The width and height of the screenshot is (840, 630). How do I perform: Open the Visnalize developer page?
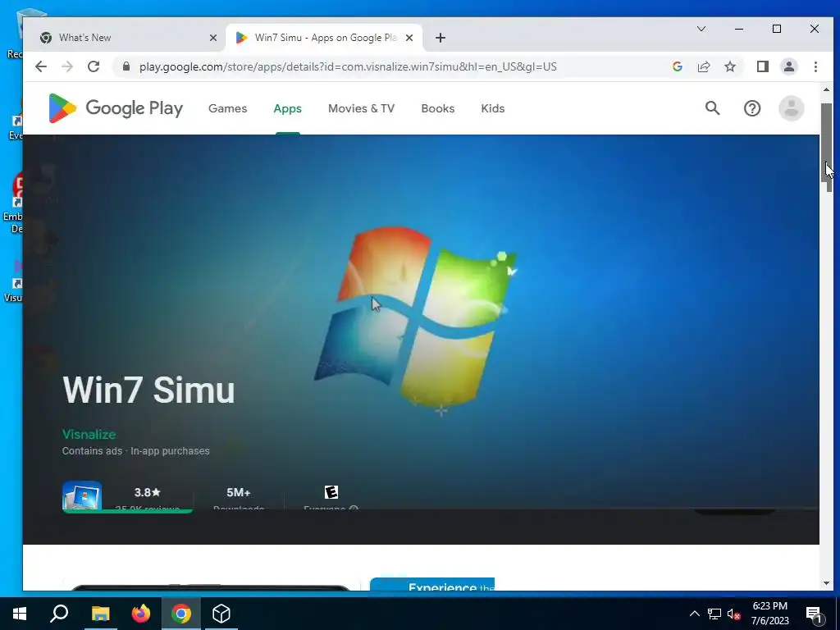89,435
